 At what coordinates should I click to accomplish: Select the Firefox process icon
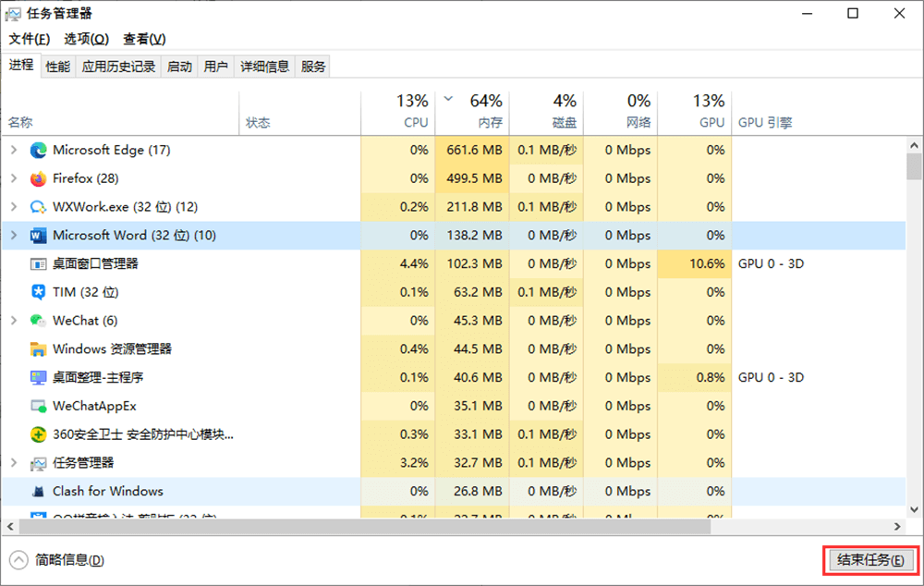click(x=38, y=178)
